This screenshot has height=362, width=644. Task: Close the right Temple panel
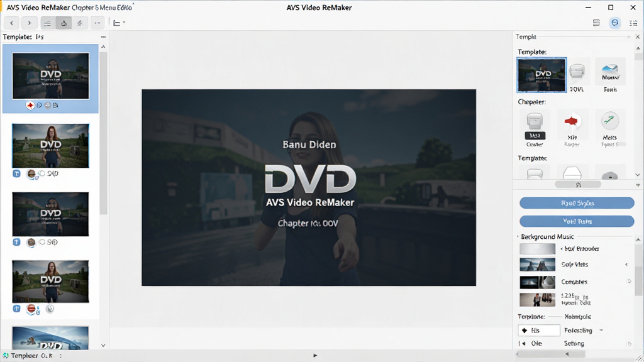click(638, 37)
